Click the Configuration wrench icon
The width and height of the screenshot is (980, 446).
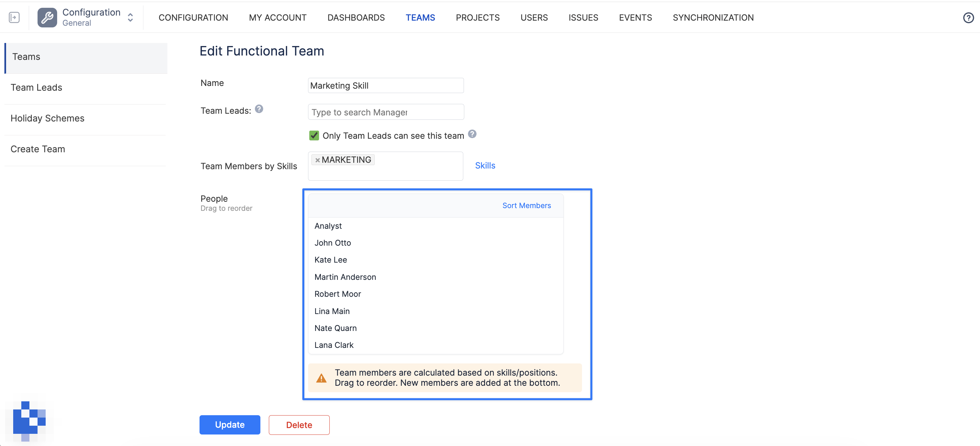[x=47, y=18]
